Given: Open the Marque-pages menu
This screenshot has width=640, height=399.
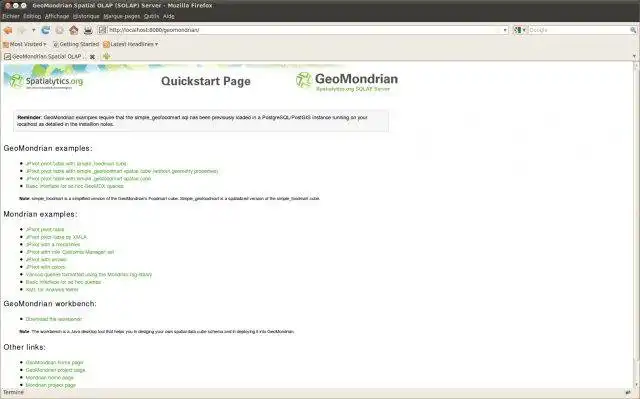Looking at the screenshot, I should pyautogui.click(x=122, y=16).
